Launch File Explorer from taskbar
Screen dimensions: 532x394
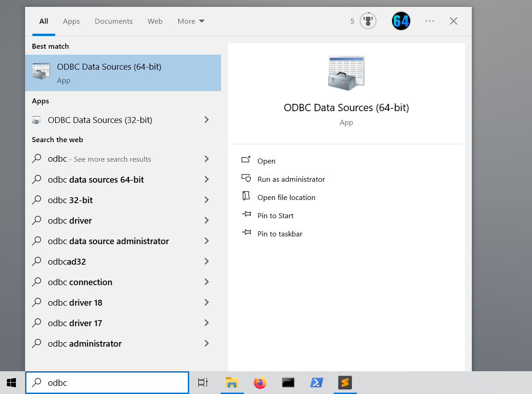click(232, 383)
